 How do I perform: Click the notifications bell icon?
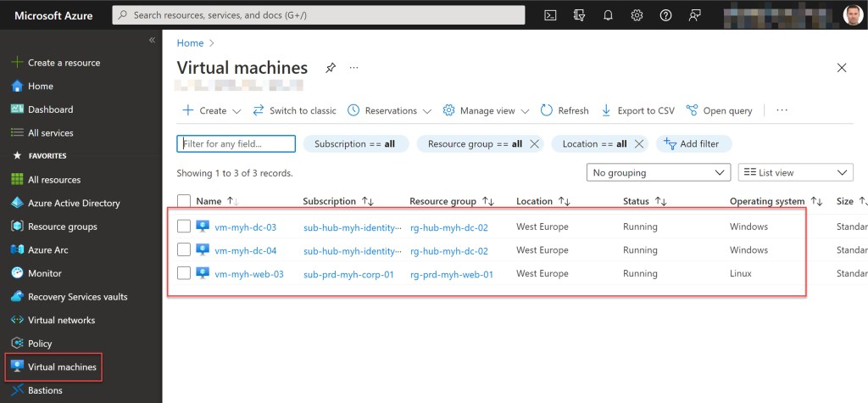coord(608,15)
